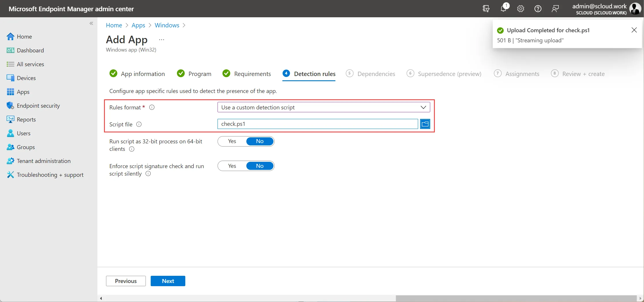Go to the Assignments step

pyautogui.click(x=517, y=74)
